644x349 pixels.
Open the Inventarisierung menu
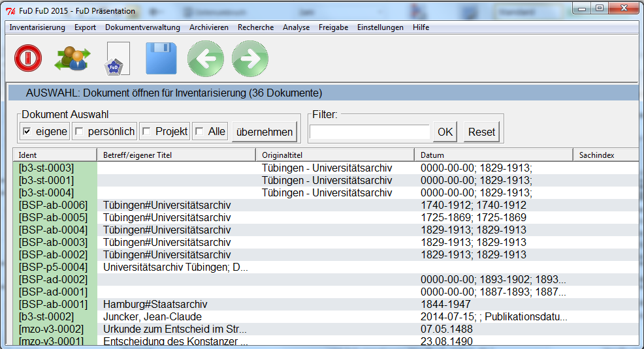(x=37, y=27)
